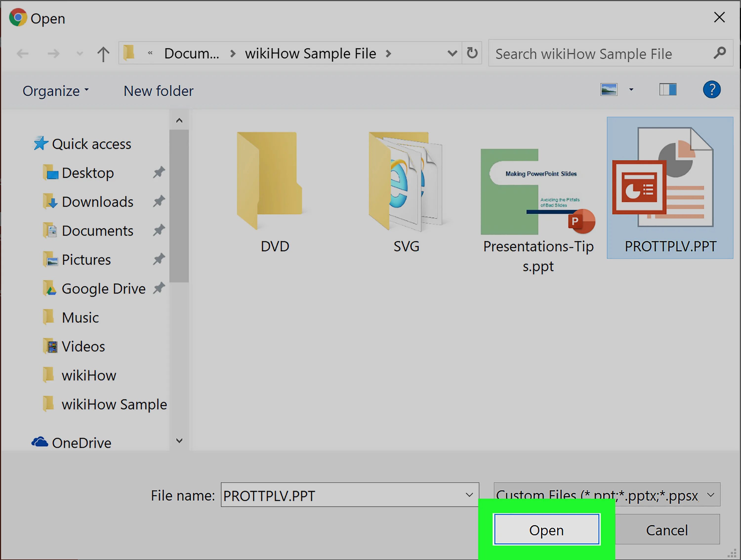Click the pin icon next to Downloads
This screenshot has height=560, width=741.
pos(159,201)
